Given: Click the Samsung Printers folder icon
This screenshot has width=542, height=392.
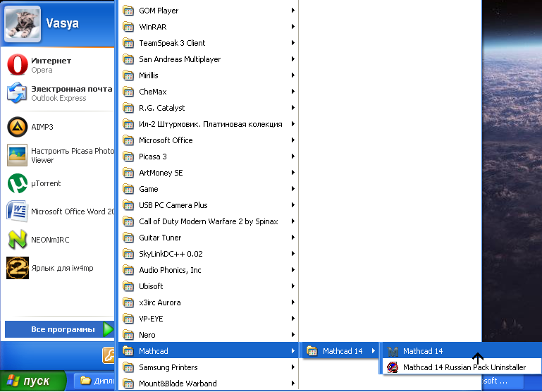Looking at the screenshot, I should 128,367.
